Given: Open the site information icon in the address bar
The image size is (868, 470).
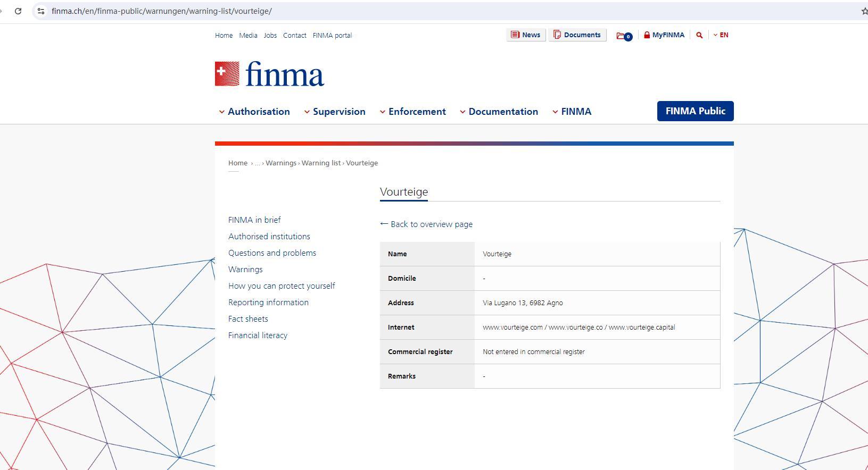Looking at the screenshot, I should [x=41, y=11].
